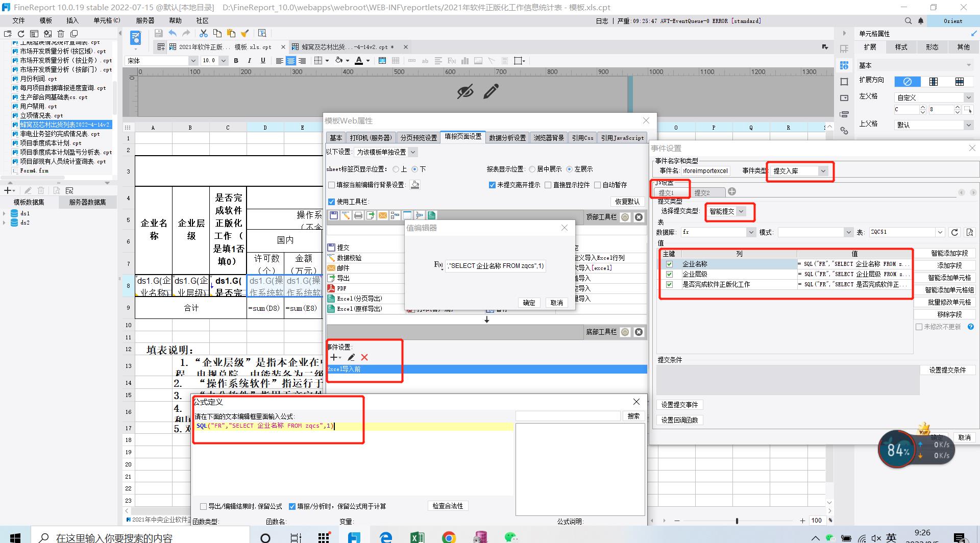Toggle primary key checkbox for 企业名称
Viewport: 980px width, 543px height.
[669, 264]
